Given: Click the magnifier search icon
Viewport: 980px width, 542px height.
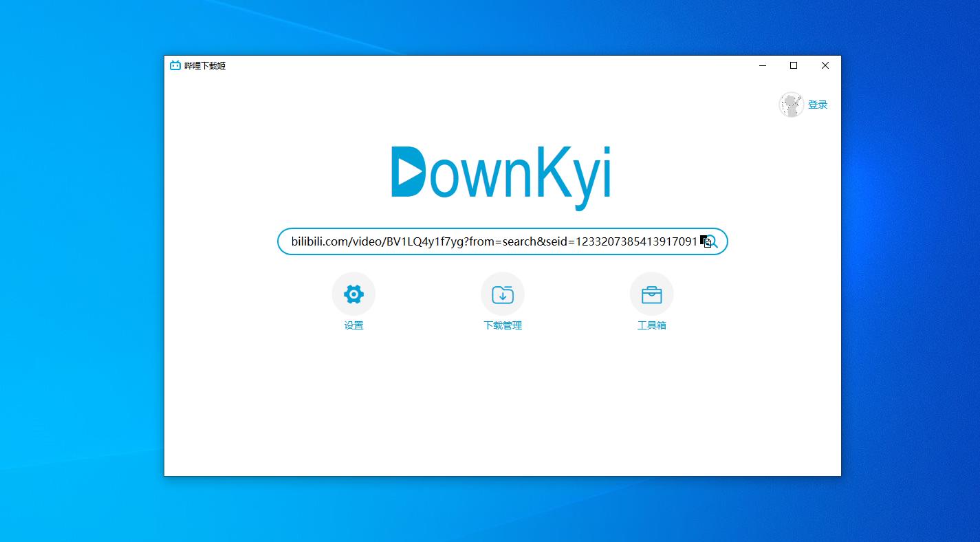Looking at the screenshot, I should 712,241.
